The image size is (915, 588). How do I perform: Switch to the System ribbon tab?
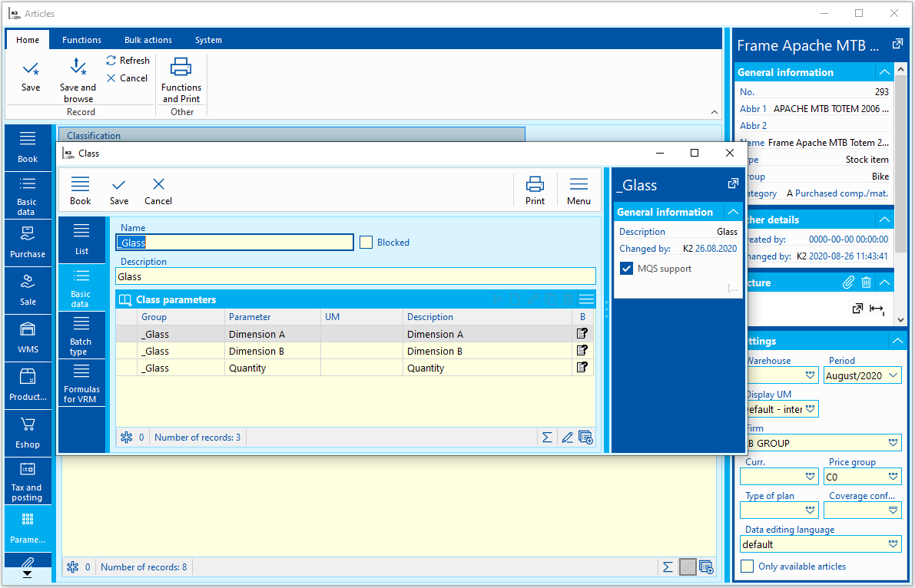(x=208, y=40)
